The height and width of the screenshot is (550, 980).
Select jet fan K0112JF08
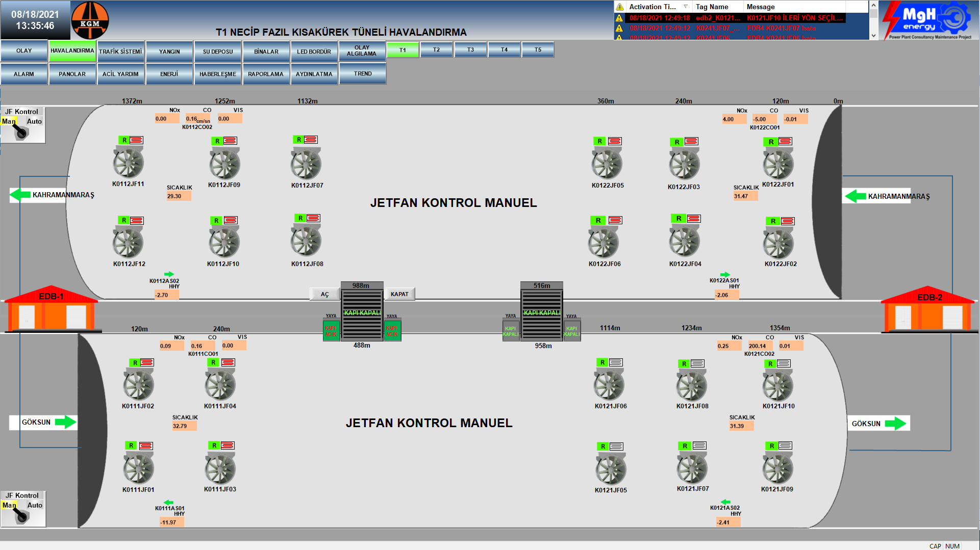[x=306, y=241]
